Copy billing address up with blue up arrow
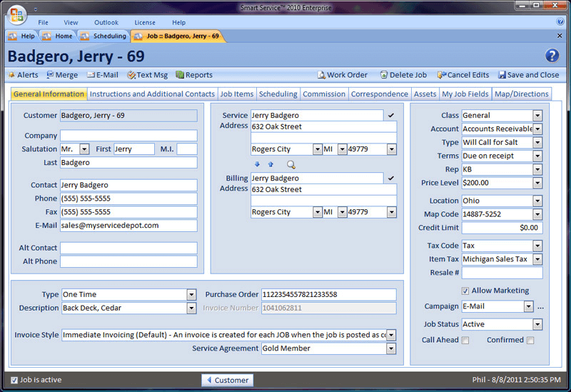The height and width of the screenshot is (392, 571). pos(271,164)
